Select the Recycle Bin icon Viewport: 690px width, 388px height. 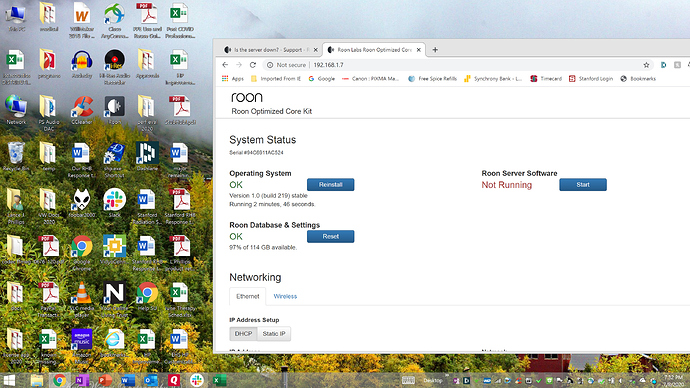pyautogui.click(x=16, y=157)
